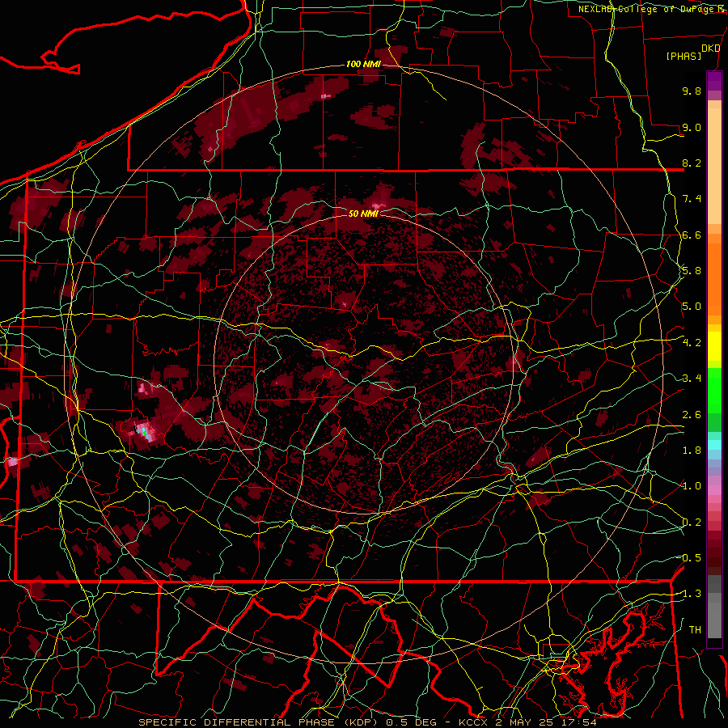Click the [PHAS] label near the color scale
This screenshot has height=728, width=728.
coord(684,56)
